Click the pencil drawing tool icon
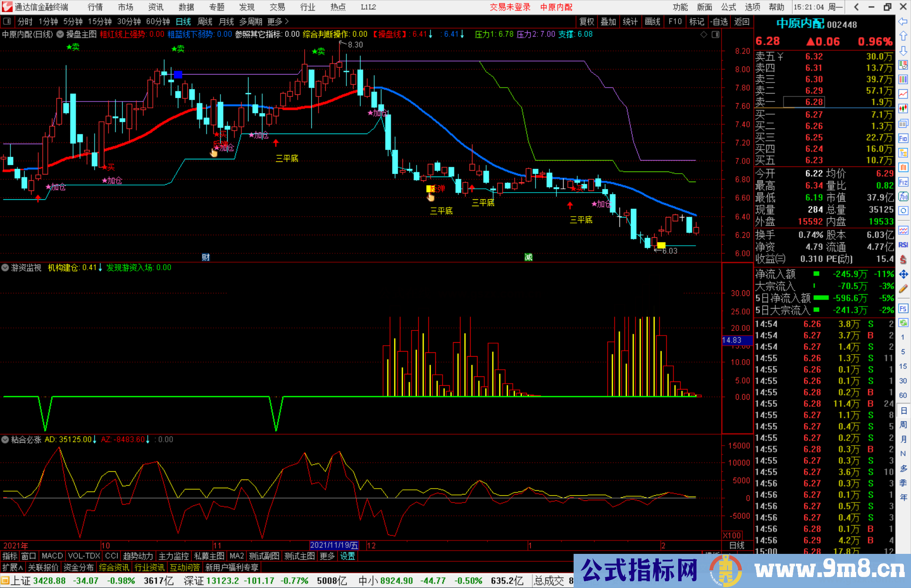Viewport: 911px width, 588px height. (903, 289)
